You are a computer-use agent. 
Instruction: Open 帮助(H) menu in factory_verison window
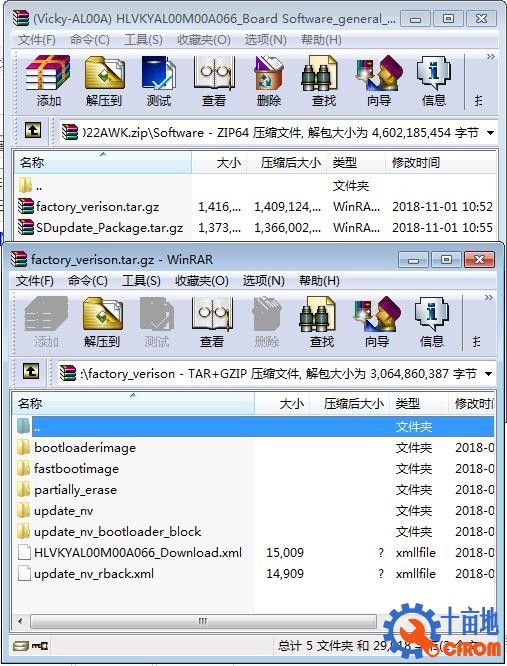click(x=319, y=281)
